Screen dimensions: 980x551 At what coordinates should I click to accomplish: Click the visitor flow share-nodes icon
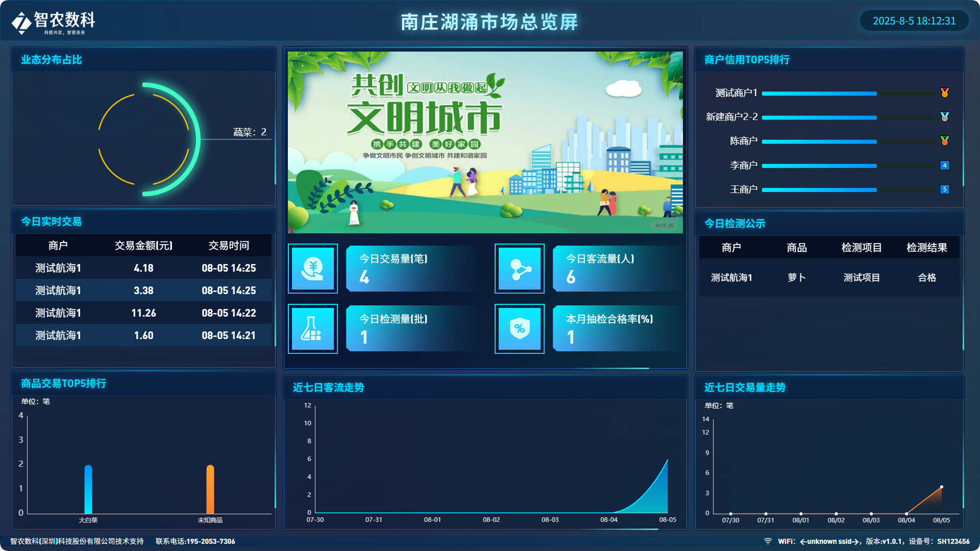[x=520, y=269]
